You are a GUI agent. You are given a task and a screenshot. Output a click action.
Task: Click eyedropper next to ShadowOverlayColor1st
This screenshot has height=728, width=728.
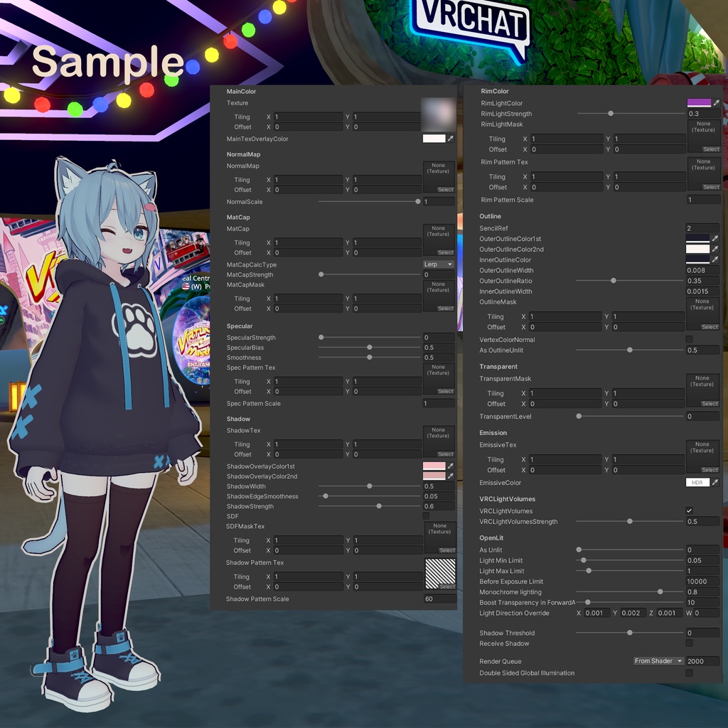(x=450, y=466)
